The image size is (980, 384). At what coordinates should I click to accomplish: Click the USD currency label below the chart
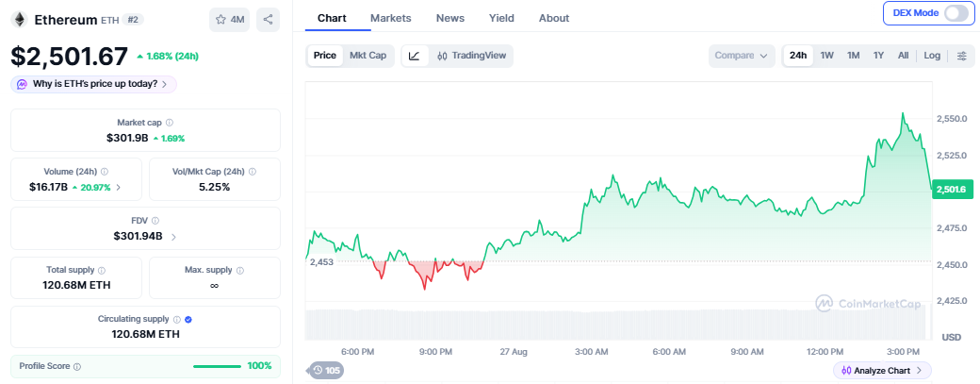coord(951,337)
